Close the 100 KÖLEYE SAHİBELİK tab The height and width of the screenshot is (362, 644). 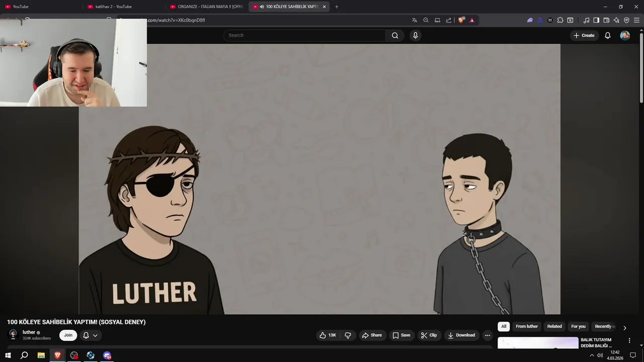coord(324,7)
